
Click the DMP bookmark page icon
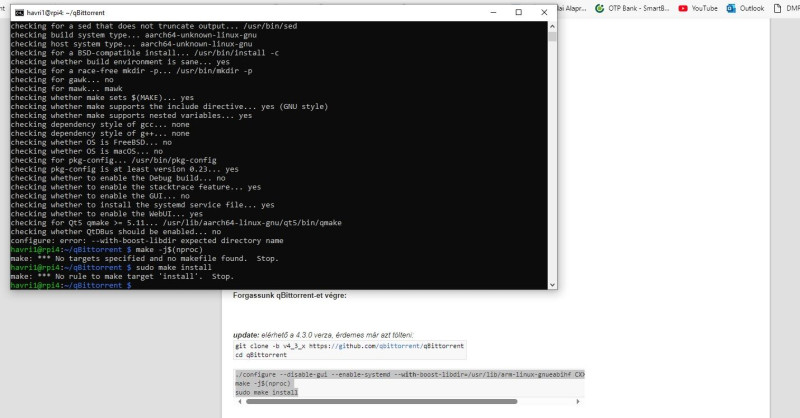pos(778,8)
